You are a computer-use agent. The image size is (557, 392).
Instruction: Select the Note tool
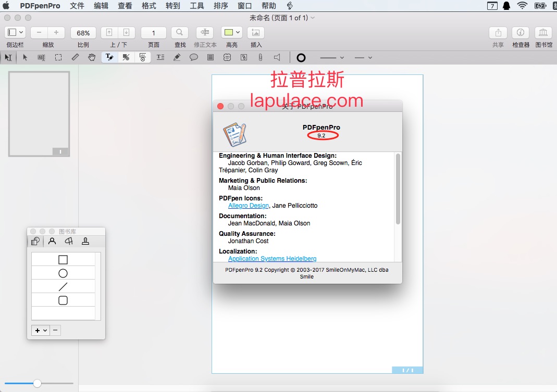(211, 57)
